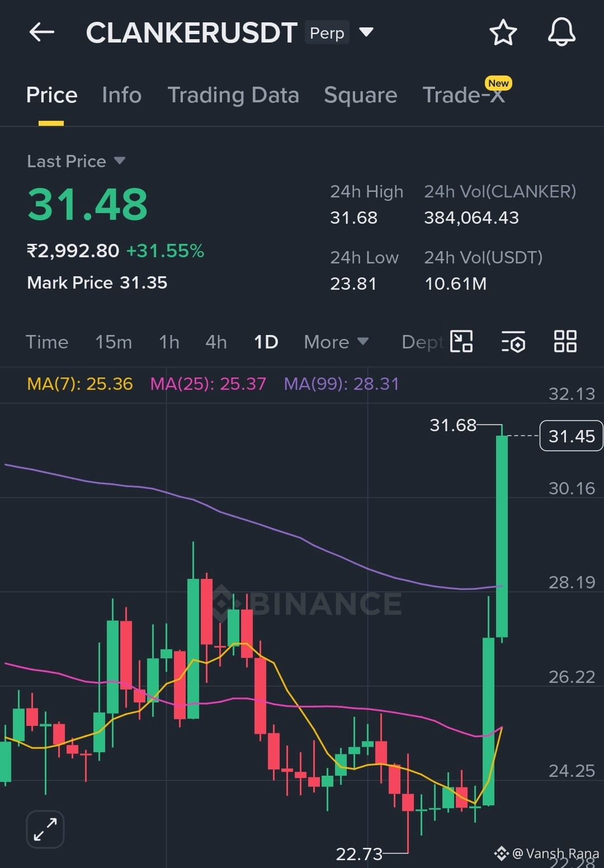Tap the tall green latest candlestick
Image resolution: width=604 pixels, height=868 pixels.
[x=502, y=536]
